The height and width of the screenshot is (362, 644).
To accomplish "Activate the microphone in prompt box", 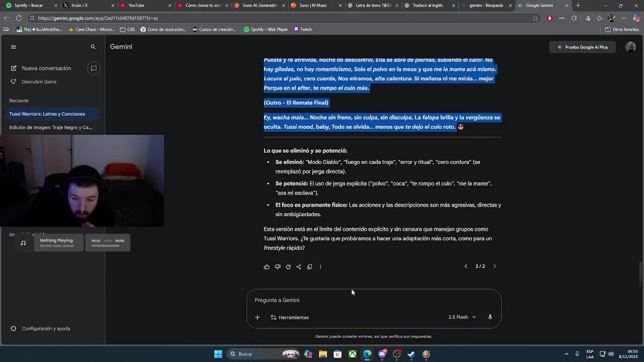I will [490, 317].
